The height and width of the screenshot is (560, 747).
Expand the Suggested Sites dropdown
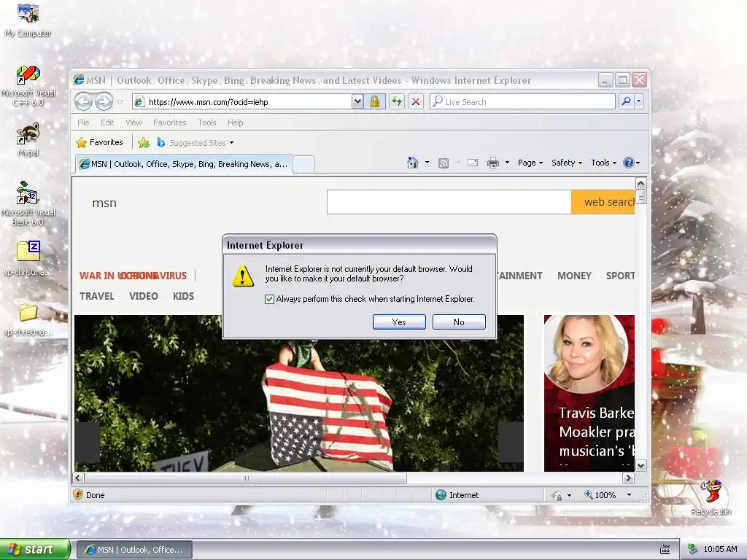click(231, 143)
